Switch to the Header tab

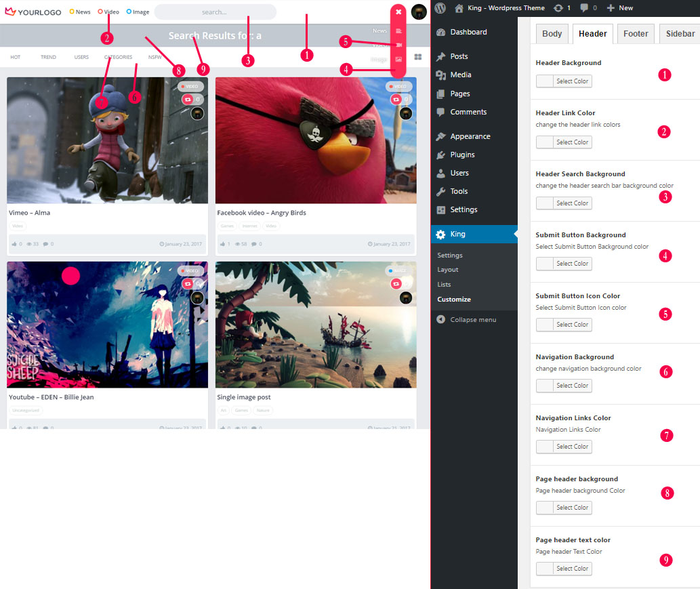tap(593, 34)
